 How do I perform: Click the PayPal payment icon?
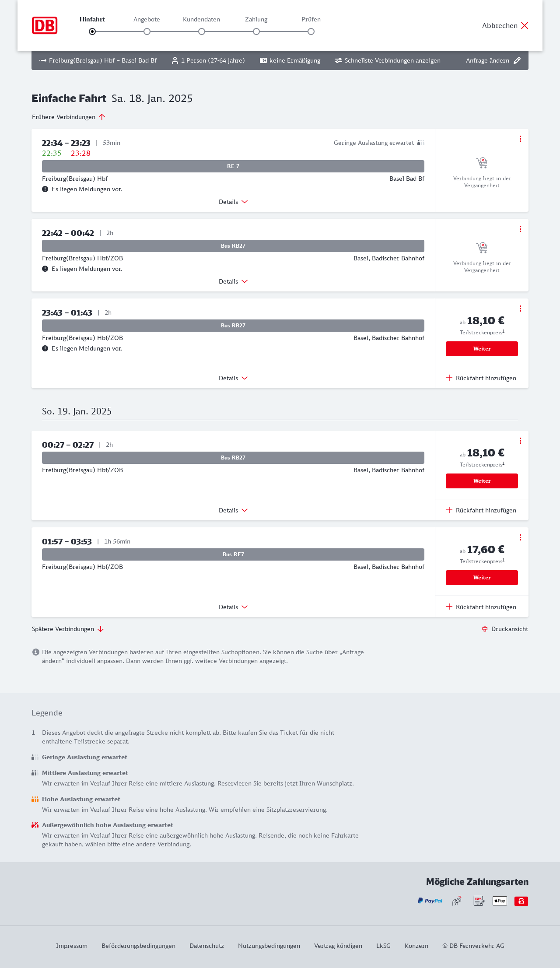(x=430, y=901)
